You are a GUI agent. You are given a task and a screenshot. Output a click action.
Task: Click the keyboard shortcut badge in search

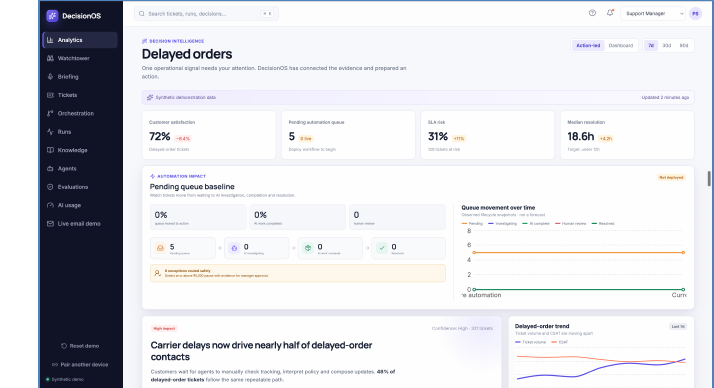pyautogui.click(x=267, y=14)
